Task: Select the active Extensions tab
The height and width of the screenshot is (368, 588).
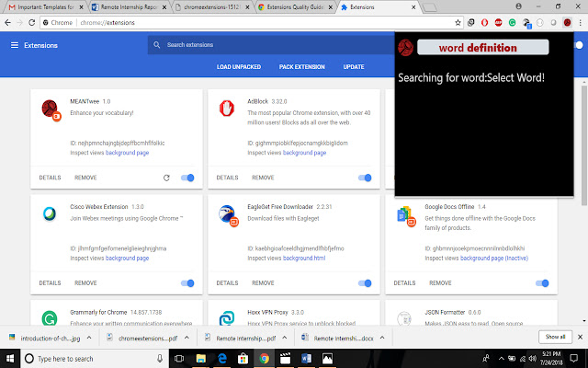Action: (x=377, y=6)
